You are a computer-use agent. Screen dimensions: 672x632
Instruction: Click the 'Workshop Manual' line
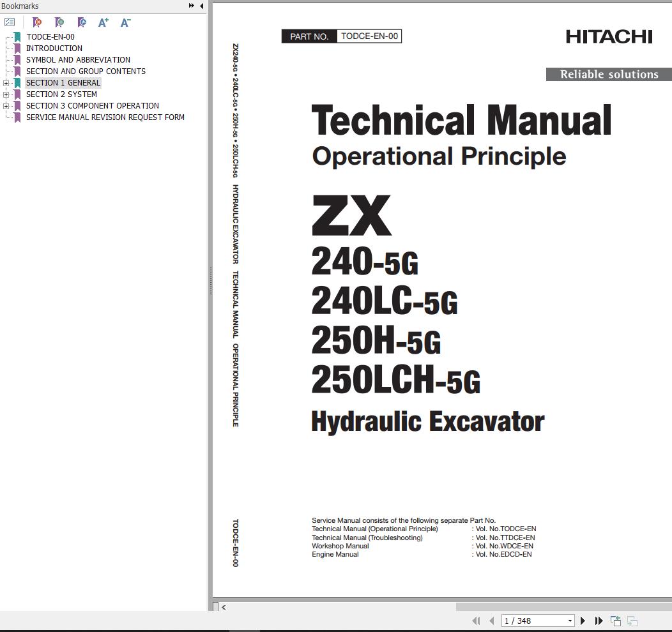pyautogui.click(x=340, y=546)
